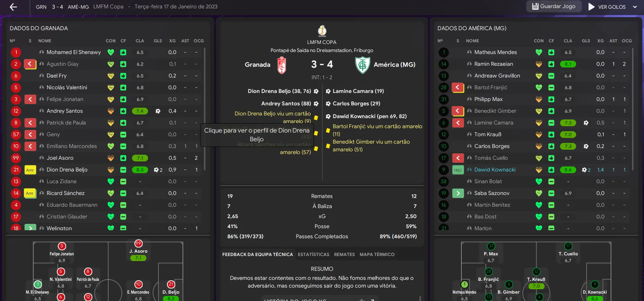644x301 pixels.
Task: Click the América (MG) club crest
Action: click(363, 65)
